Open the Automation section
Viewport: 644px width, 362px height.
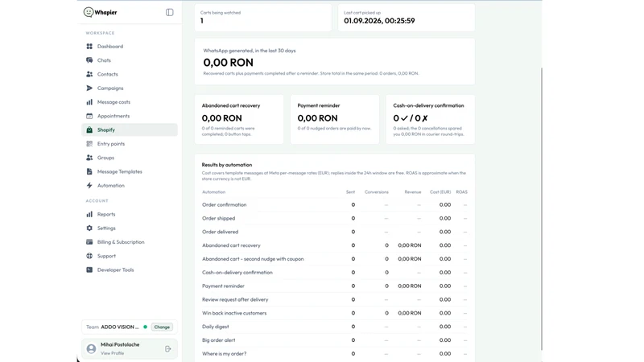click(x=130, y=186)
